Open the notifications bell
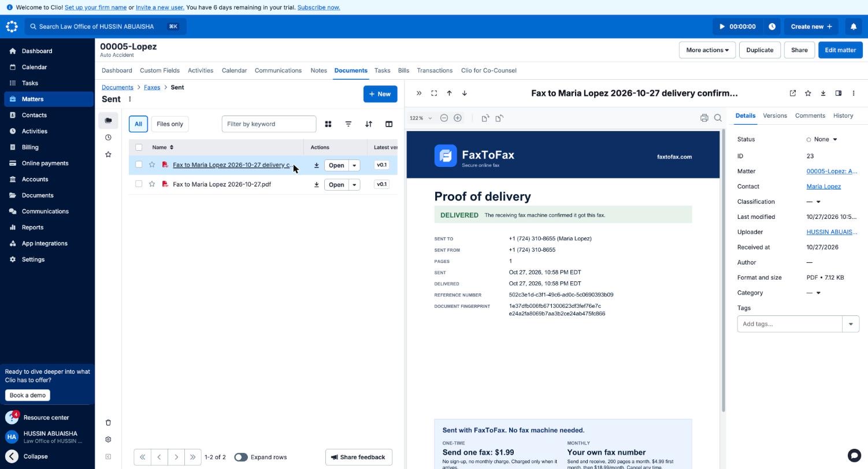Screen dimensions: 868x469 point(854,27)
